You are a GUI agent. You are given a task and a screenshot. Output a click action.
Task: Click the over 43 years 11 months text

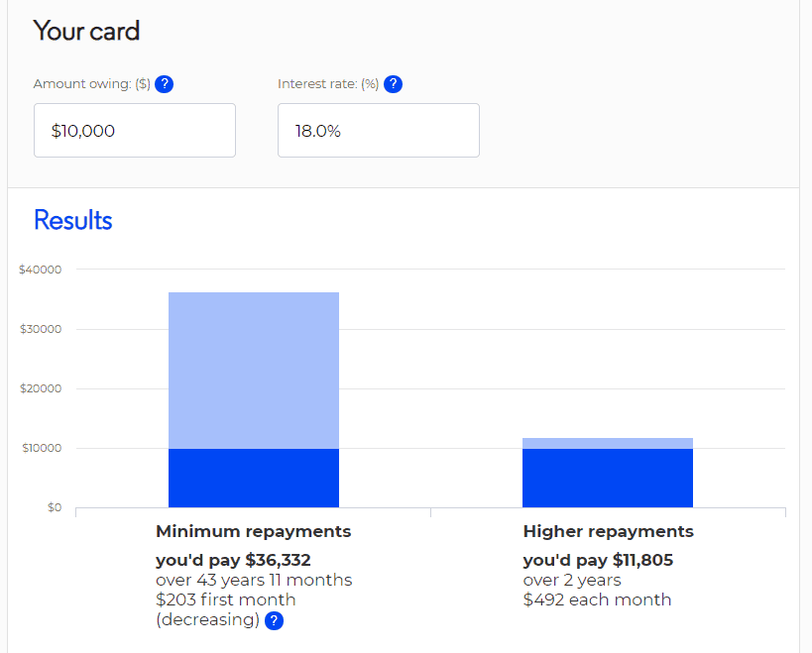(254, 580)
